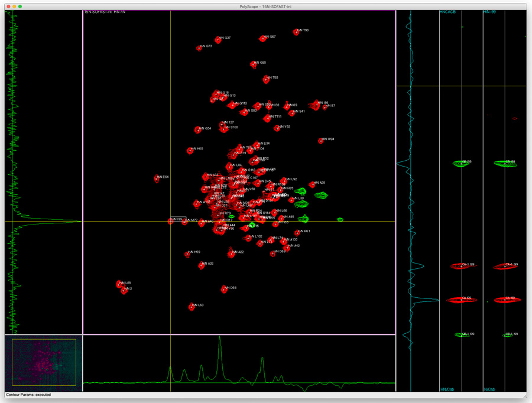Click the HN H59 peak
The width and height of the screenshot is (532, 403).
click(x=188, y=254)
